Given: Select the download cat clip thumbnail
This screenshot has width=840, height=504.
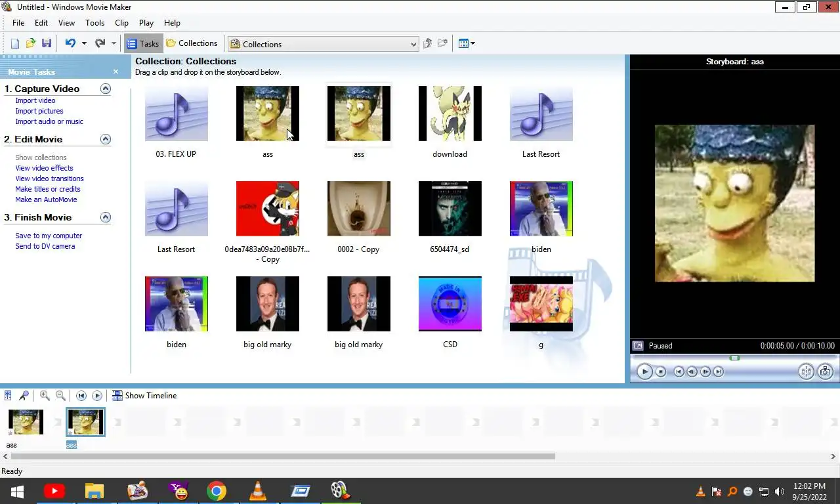Looking at the screenshot, I should (450, 114).
